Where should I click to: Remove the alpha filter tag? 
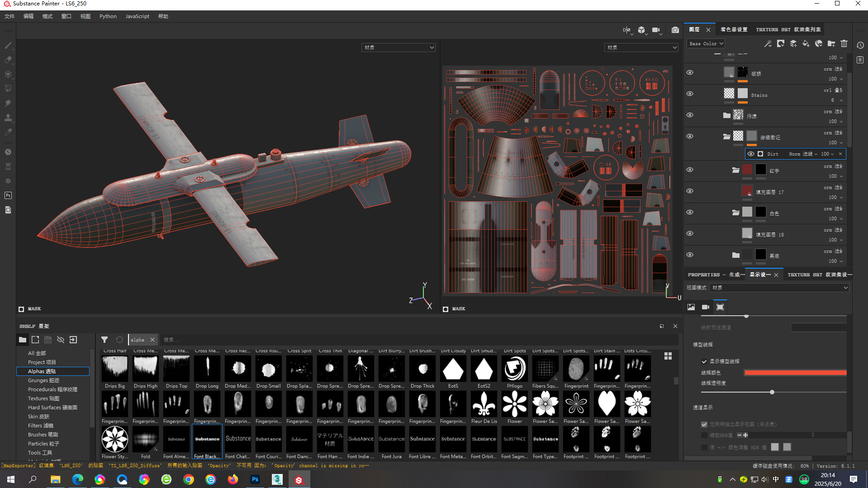pos(152,340)
